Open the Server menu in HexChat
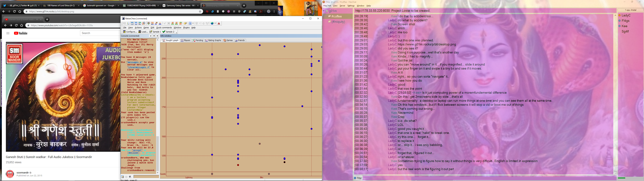Image resolution: width=644 pixels, height=181 pixels. click(342, 6)
